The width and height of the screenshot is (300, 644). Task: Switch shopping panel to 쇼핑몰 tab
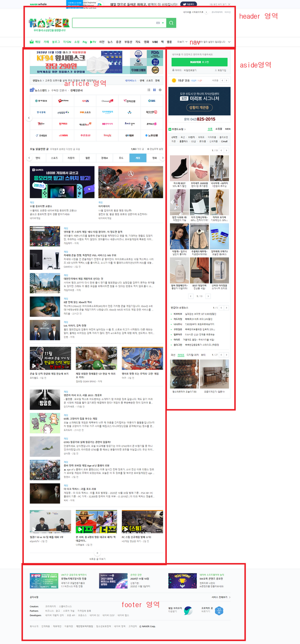[219, 129]
